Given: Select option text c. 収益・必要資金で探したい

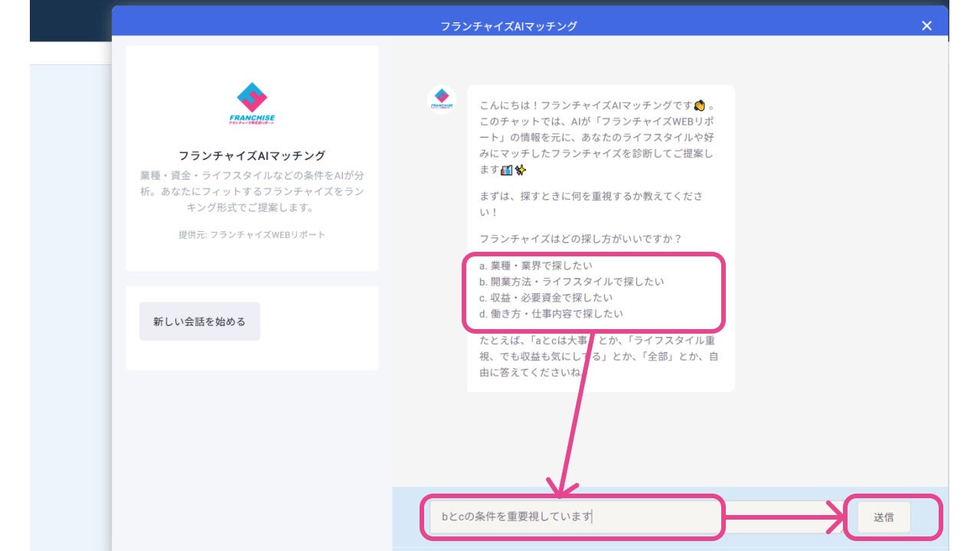Looking at the screenshot, I should (x=546, y=298).
